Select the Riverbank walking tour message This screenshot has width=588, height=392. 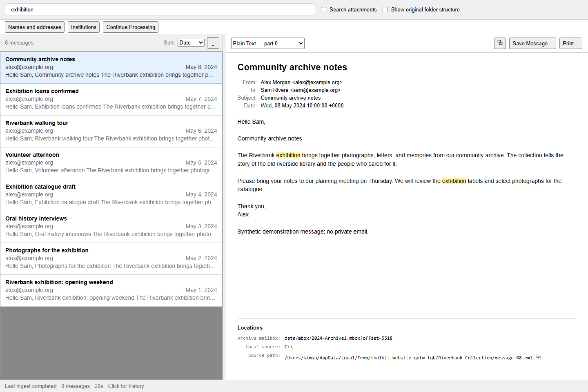click(111, 131)
